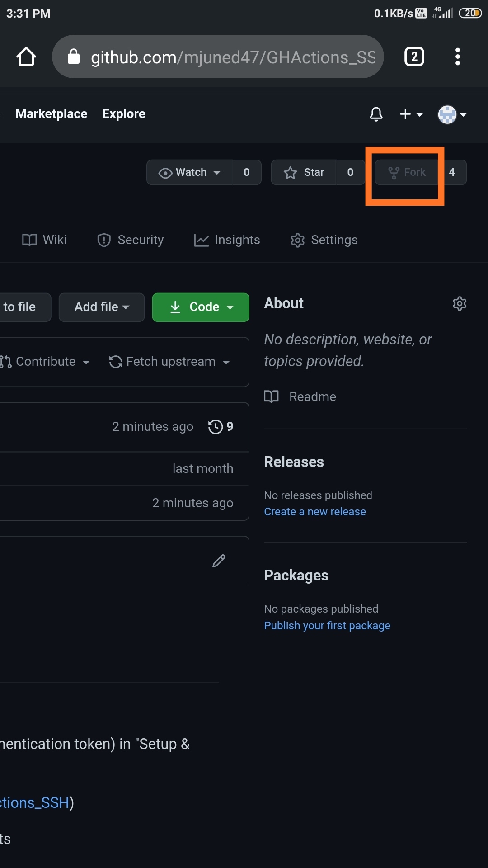Expand the green Code dropdown
488x868 pixels.
201,307
